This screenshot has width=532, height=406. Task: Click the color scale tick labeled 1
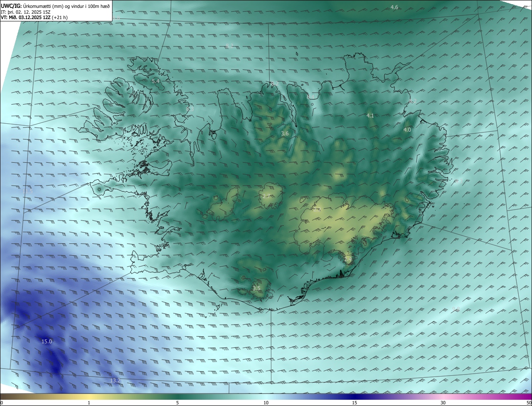click(89, 403)
